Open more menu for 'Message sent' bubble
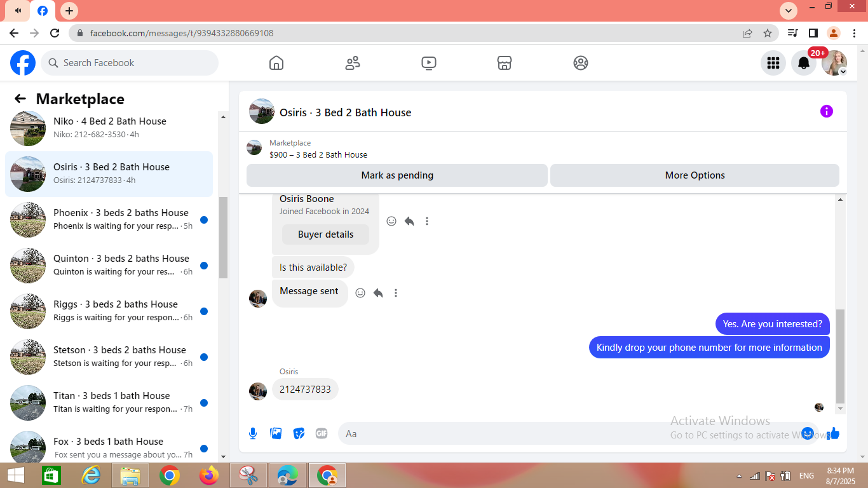This screenshot has height=488, width=868. pos(396,293)
